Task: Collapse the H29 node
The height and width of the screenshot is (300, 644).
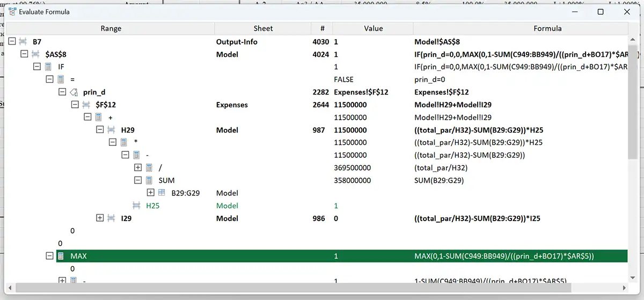Action: tap(100, 130)
